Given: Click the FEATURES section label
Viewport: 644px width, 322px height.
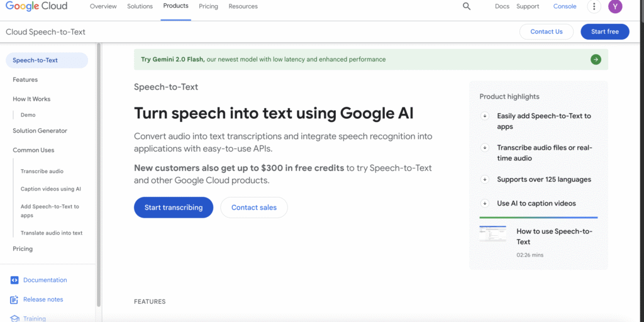Looking at the screenshot, I should [150, 302].
